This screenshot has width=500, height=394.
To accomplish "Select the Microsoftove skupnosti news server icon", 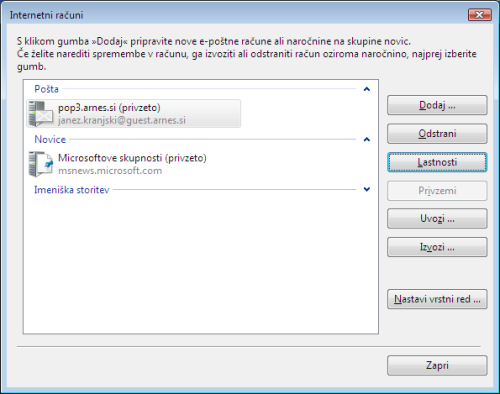I will (41, 164).
